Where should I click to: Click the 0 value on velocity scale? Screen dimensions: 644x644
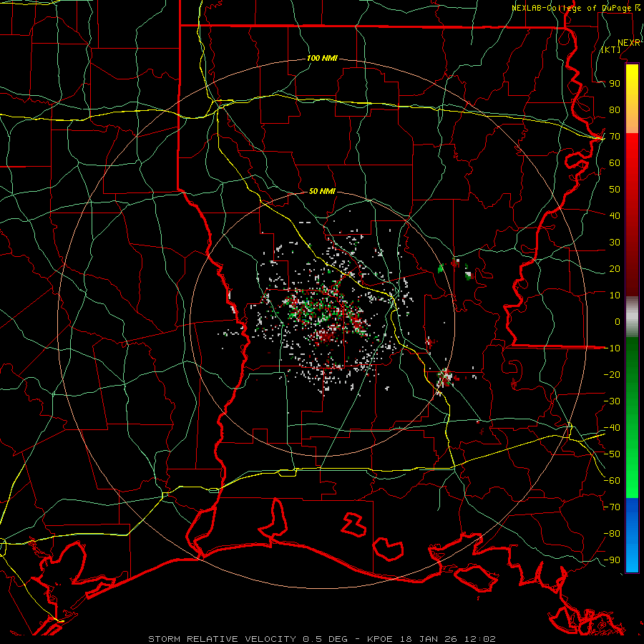click(x=618, y=321)
